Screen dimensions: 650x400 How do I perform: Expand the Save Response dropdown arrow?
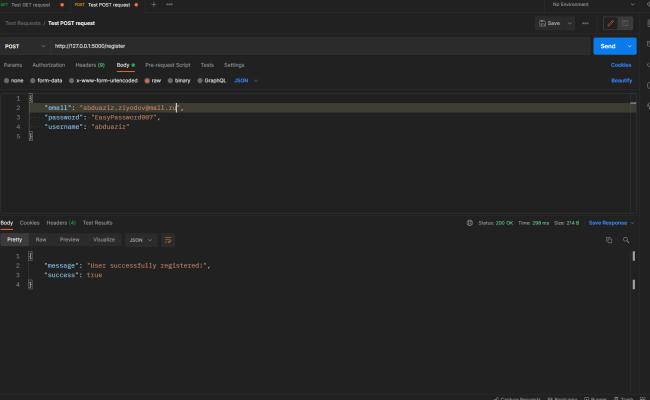click(632, 223)
